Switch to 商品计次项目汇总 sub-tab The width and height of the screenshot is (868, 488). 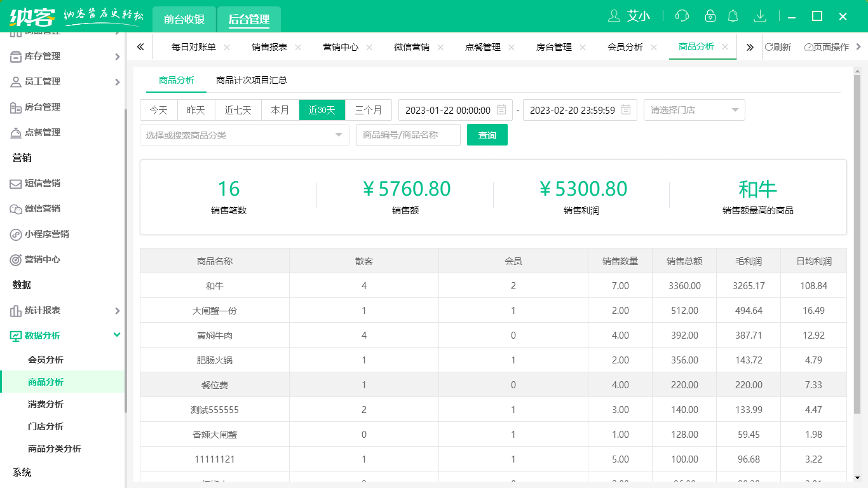pos(252,80)
